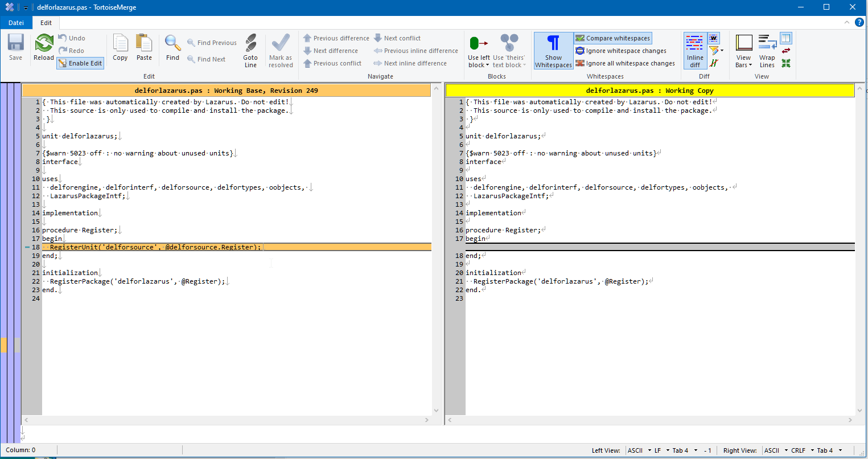Open Find with the magnifier icon
The width and height of the screenshot is (868, 459).
[172, 47]
